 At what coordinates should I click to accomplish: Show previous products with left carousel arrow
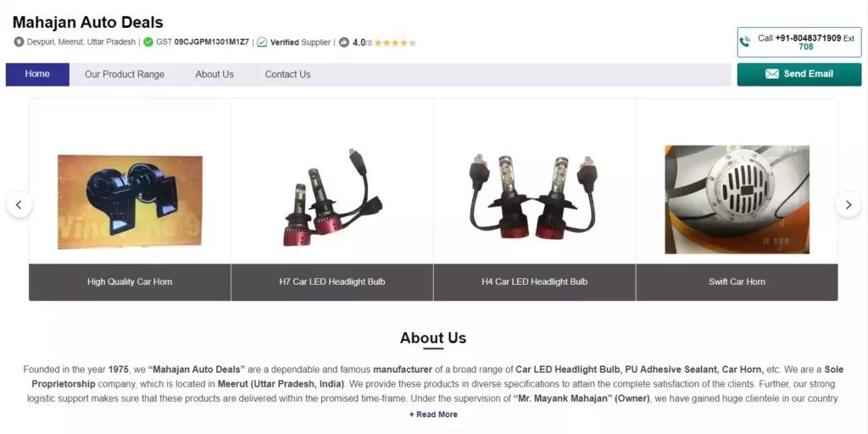pyautogui.click(x=19, y=205)
